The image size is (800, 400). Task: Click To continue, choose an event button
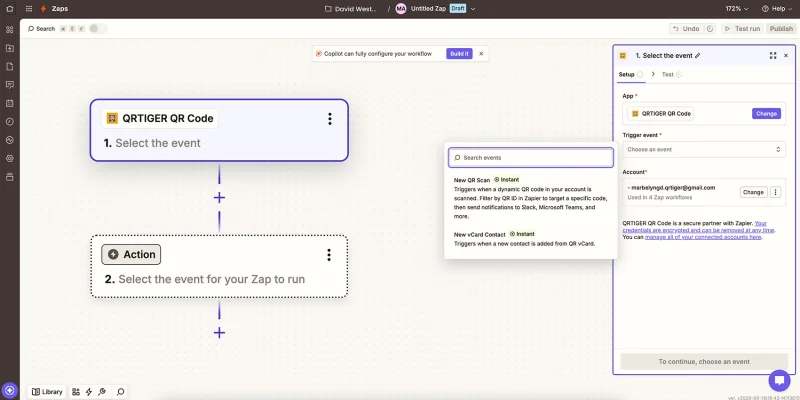[x=704, y=361]
